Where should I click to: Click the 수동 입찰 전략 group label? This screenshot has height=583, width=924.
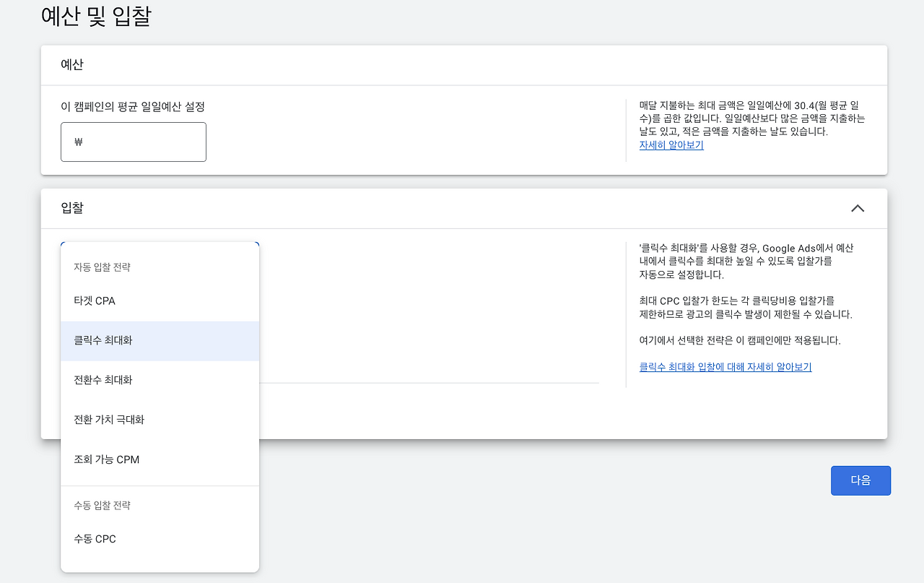coord(102,505)
